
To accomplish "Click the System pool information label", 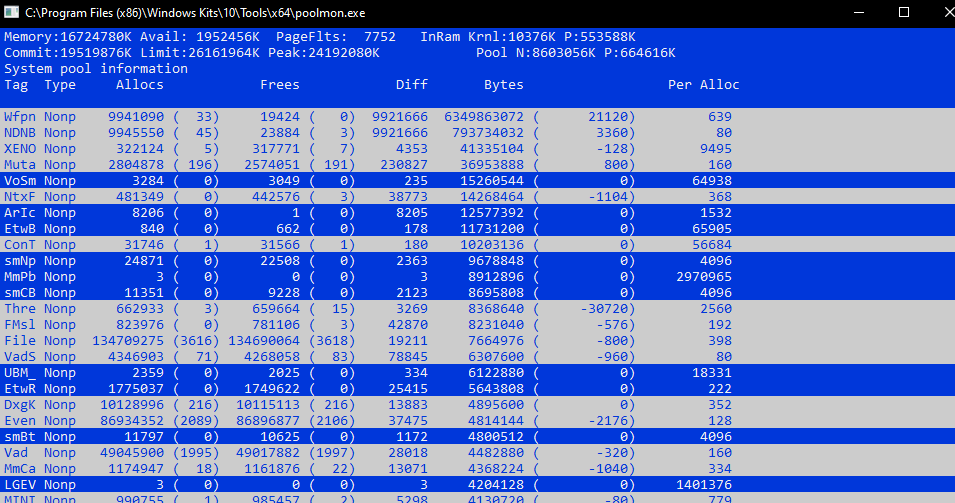I will tap(96, 68).
